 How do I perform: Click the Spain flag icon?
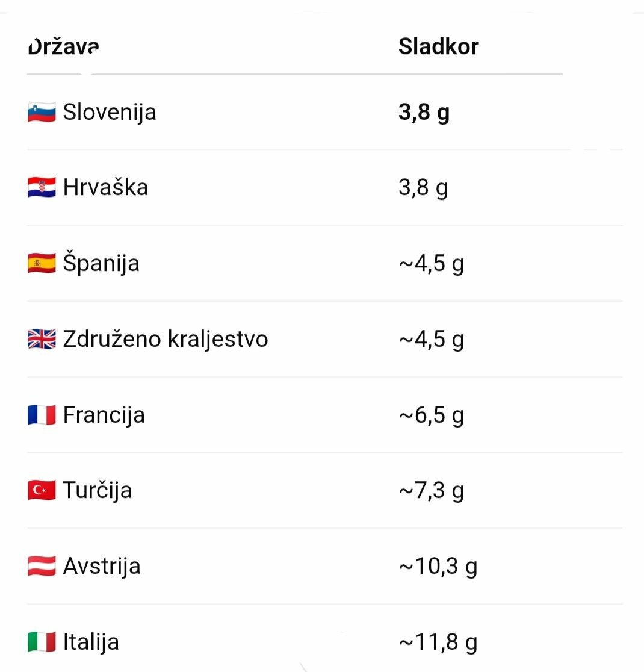(x=42, y=264)
